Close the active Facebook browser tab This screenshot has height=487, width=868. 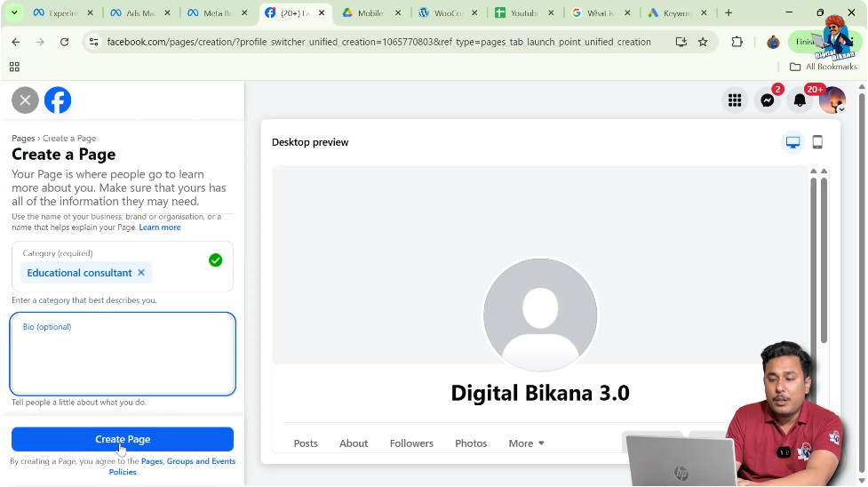[322, 12]
